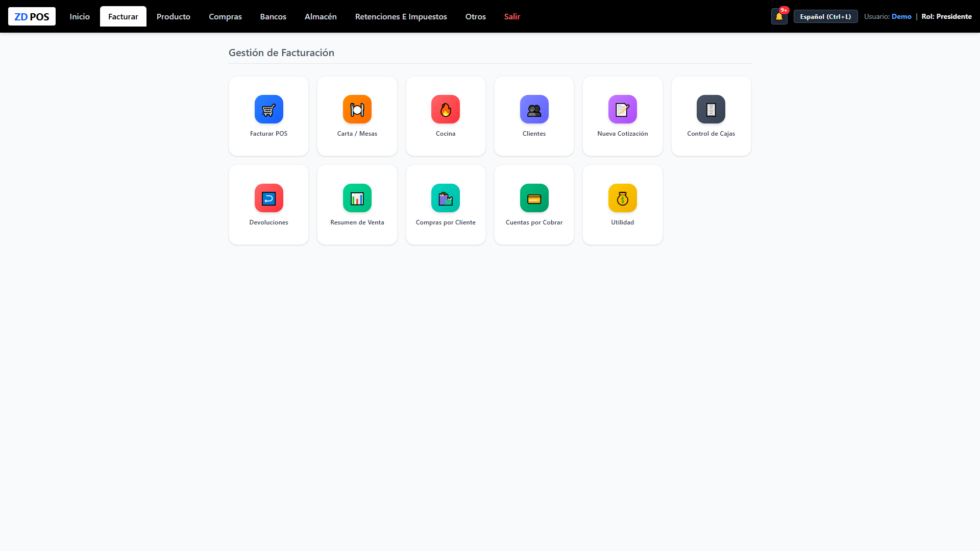Open Utilidad money bag icon

click(623, 198)
